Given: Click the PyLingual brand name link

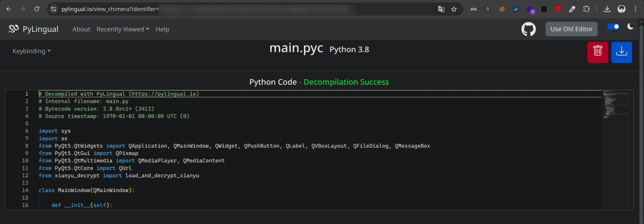Looking at the screenshot, I should tap(40, 29).
